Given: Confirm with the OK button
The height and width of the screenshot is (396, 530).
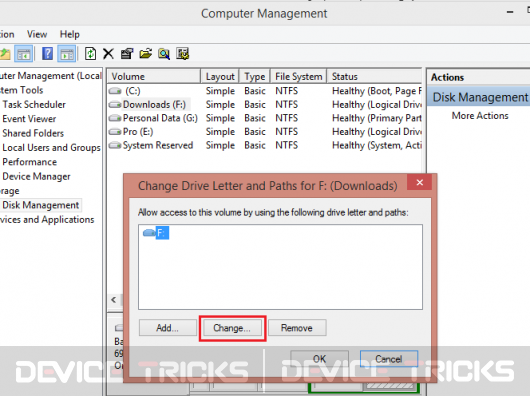Looking at the screenshot, I should (319, 358).
